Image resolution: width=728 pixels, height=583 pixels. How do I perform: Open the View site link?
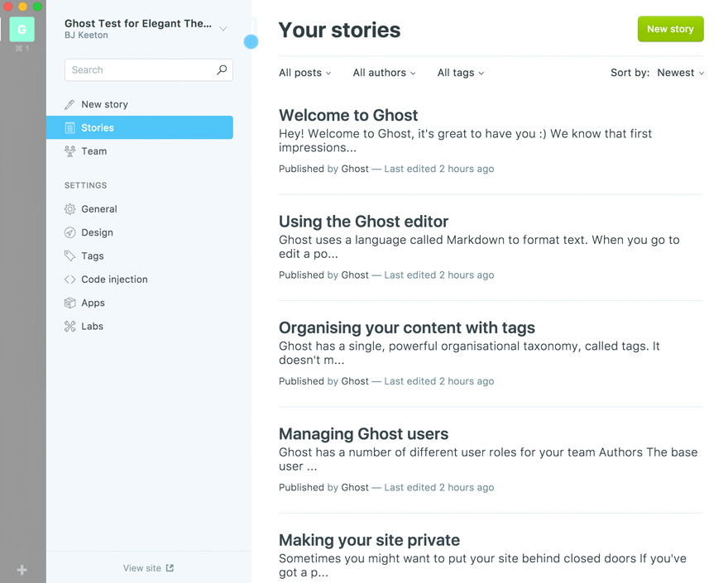pos(147,568)
